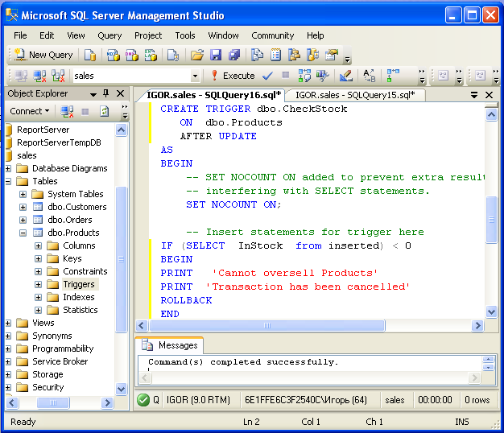Start an Analysis Services XMLA Query
The width and height of the screenshot is (504, 433).
(x=151, y=55)
